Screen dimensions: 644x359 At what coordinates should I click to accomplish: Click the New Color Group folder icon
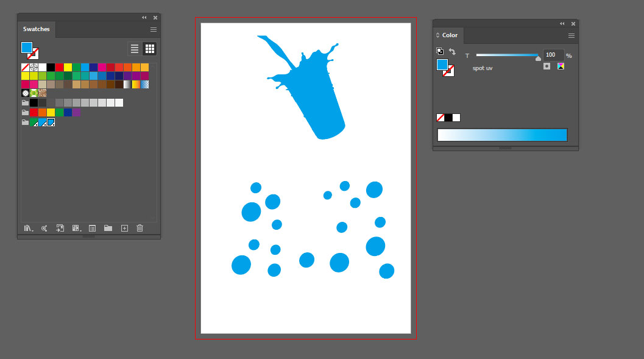click(108, 228)
